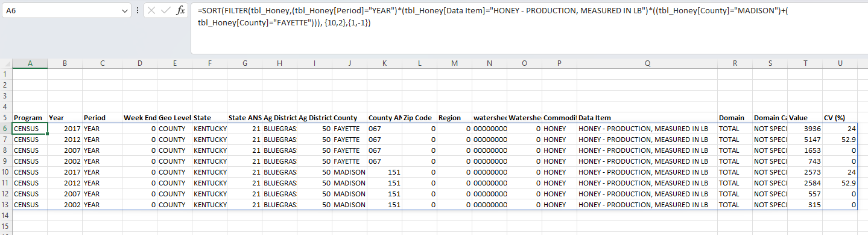
Task: Click the Select All corner triangle
Action: (6, 63)
